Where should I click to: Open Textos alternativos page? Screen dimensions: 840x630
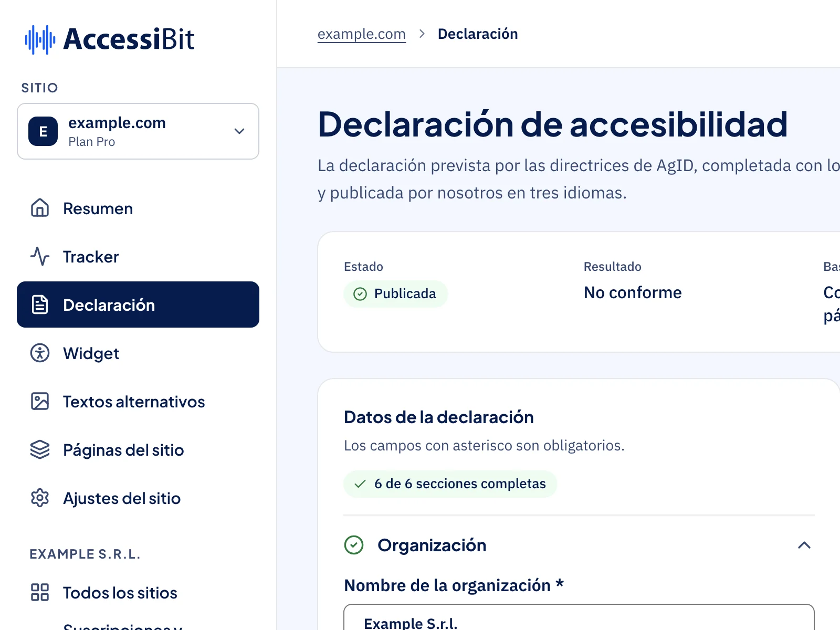point(138,401)
